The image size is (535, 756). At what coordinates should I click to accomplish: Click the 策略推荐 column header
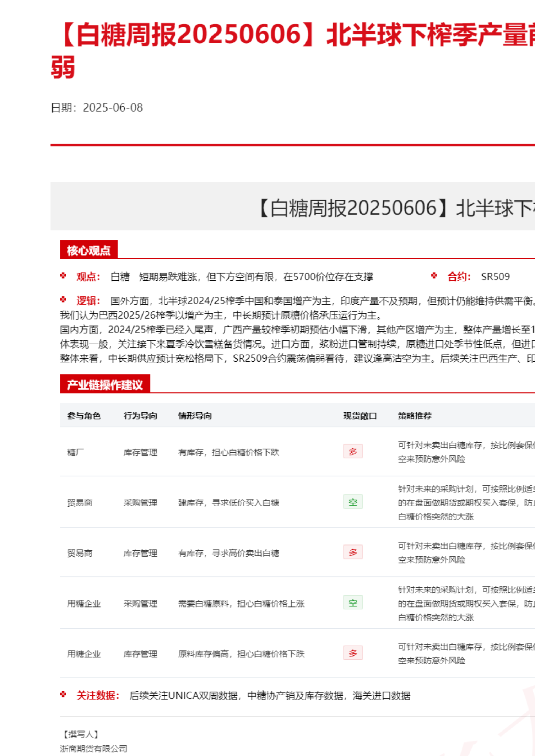coord(415,416)
